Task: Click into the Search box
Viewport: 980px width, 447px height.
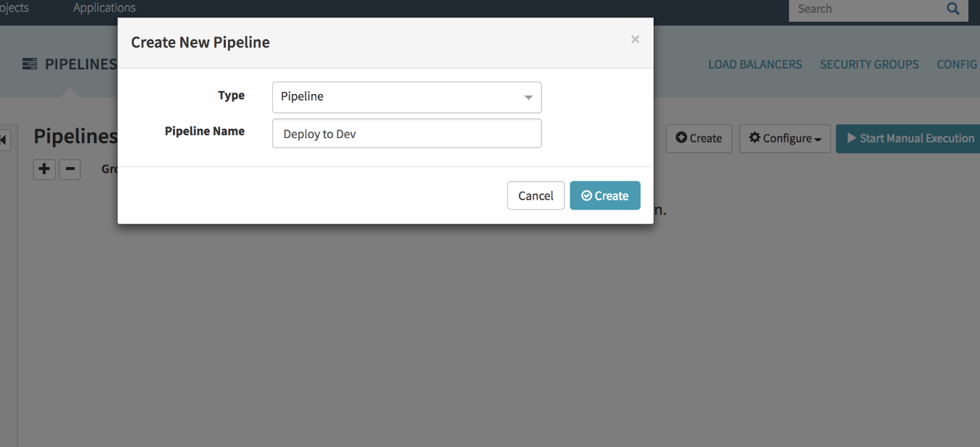Action: [865, 9]
